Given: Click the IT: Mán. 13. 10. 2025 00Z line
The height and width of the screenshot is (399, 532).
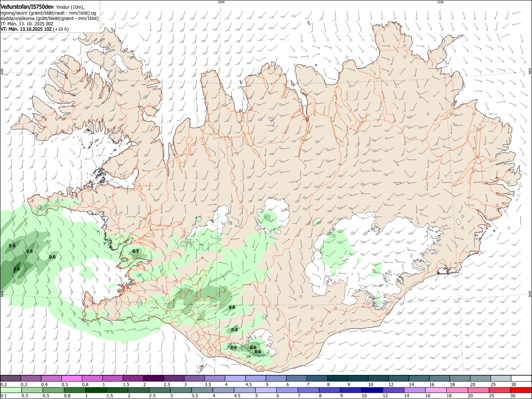Looking at the screenshot, I should click(x=27, y=24).
